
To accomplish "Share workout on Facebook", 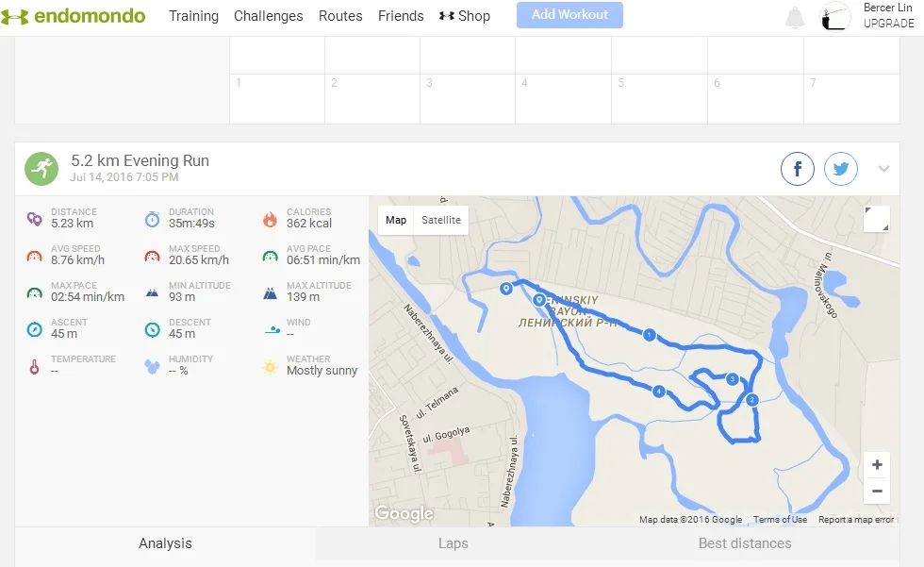I will pyautogui.click(x=797, y=170).
